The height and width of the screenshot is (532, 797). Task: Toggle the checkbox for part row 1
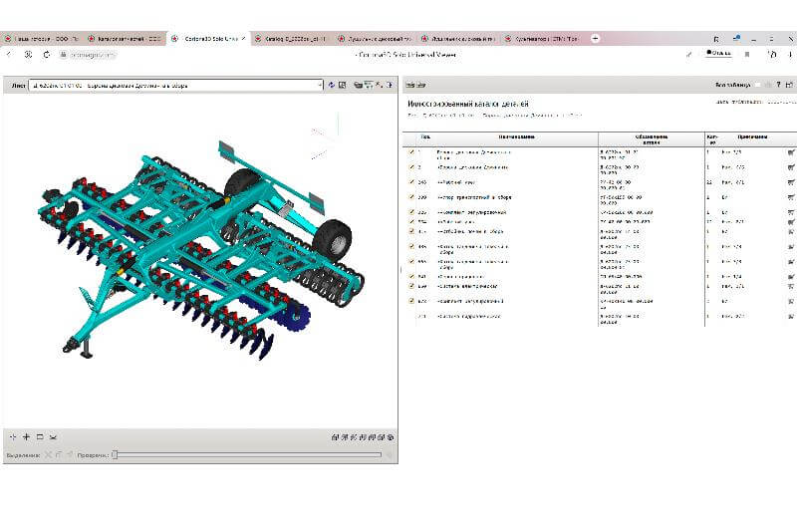[x=411, y=152]
